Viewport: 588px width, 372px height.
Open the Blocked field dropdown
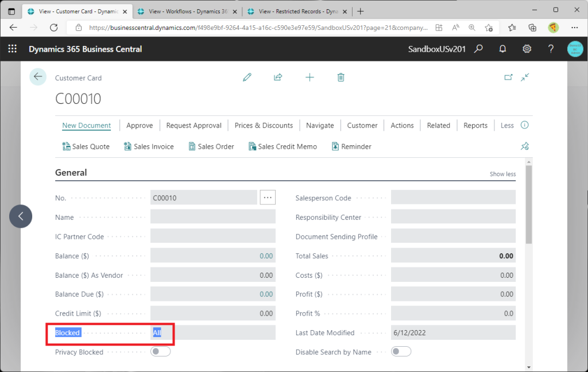213,332
